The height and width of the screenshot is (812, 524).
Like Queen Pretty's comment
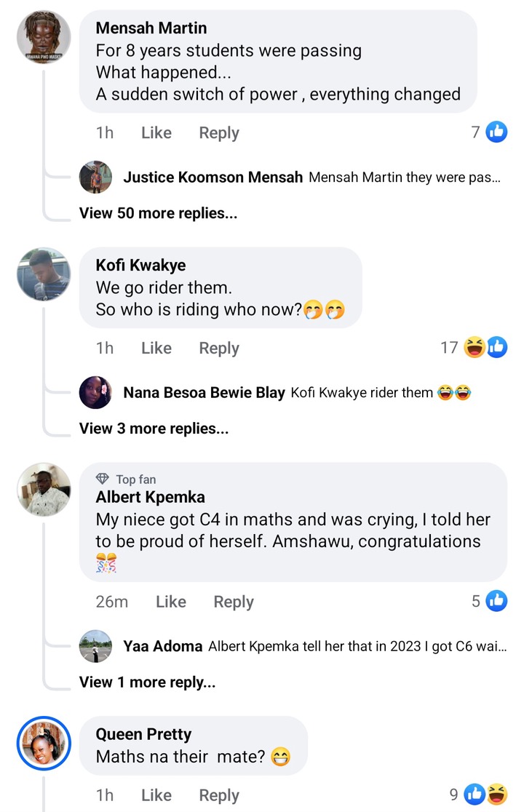click(156, 795)
